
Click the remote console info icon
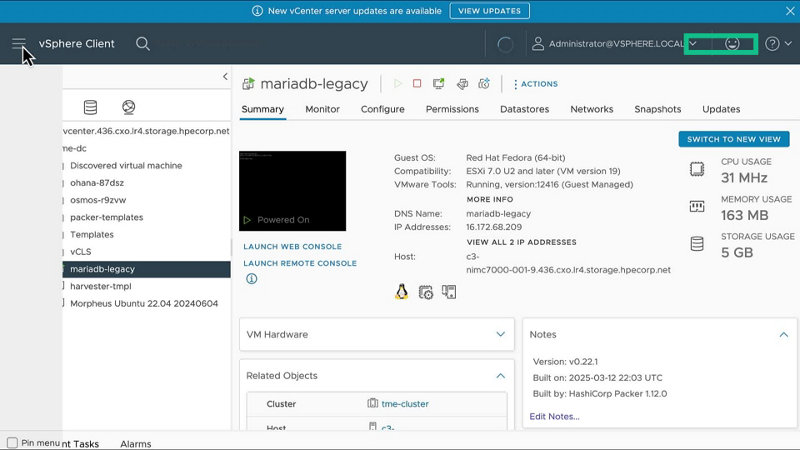[x=252, y=279]
